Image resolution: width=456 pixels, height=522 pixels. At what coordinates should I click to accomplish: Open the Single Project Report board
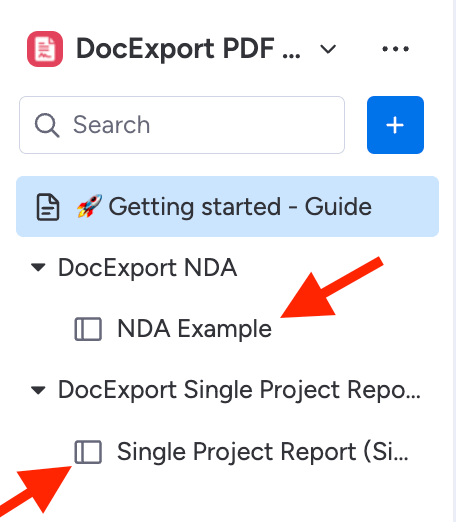[x=263, y=452]
